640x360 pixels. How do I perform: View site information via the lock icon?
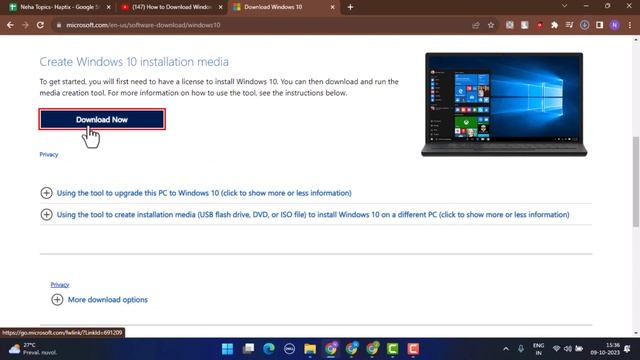[x=59, y=25]
